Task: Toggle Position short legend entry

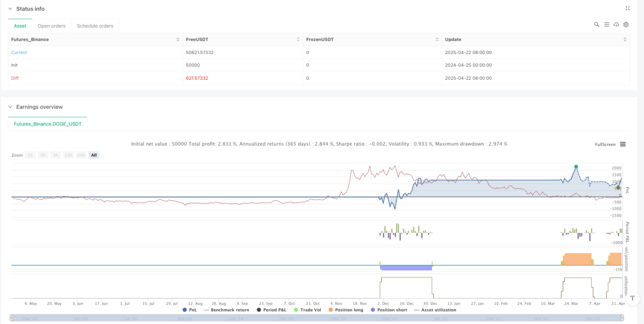Action: [x=389, y=310]
